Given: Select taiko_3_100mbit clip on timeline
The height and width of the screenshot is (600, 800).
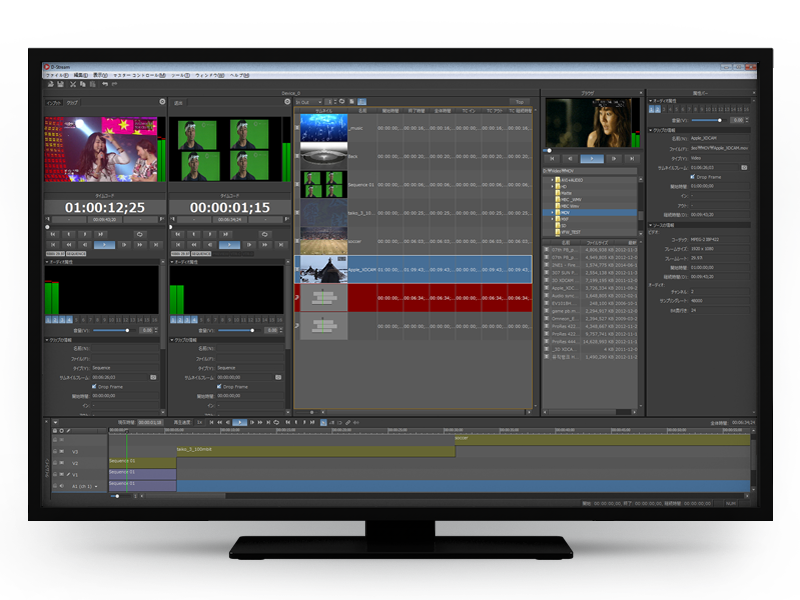Looking at the screenshot, I should 316,452.
